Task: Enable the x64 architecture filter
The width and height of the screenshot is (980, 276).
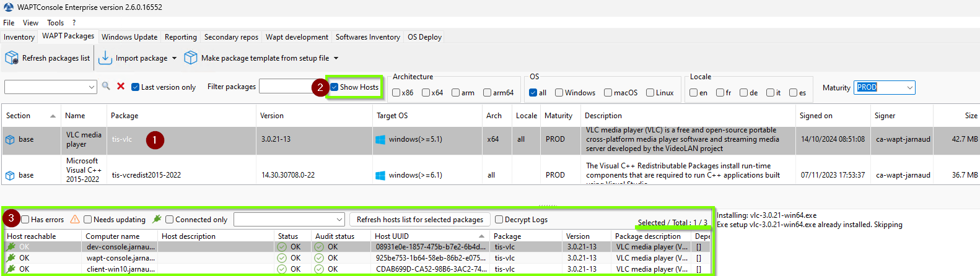Action: pos(426,93)
